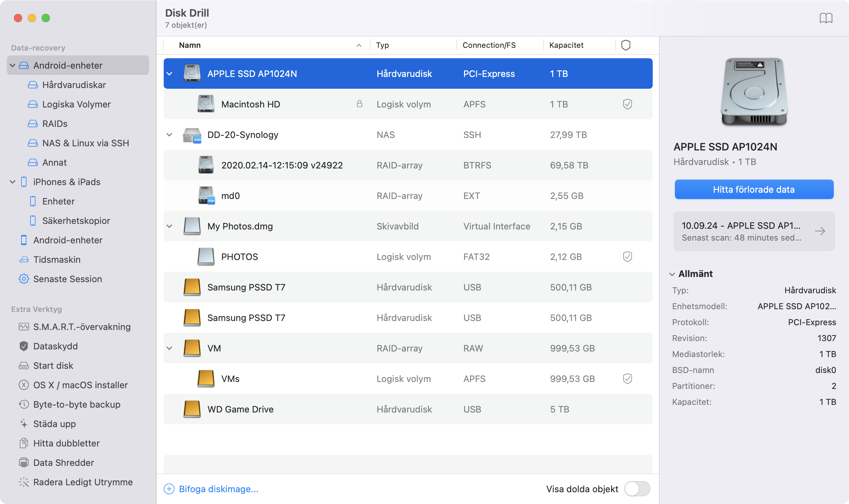
Task: Open the Städa upp tool icon
Action: coord(23,424)
